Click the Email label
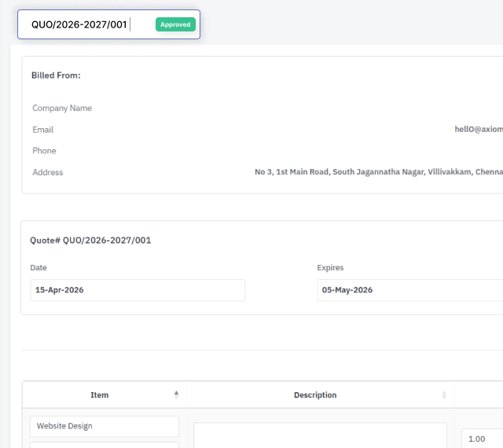Screen dimensions: 503x448 [42, 130]
